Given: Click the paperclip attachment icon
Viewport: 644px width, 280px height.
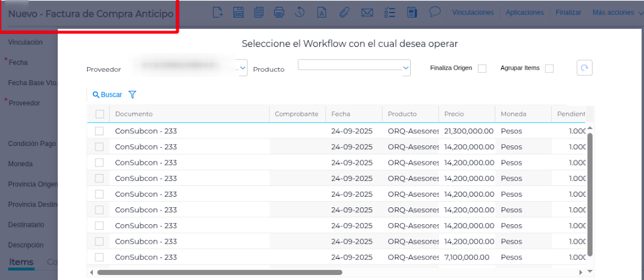Looking at the screenshot, I should pos(344,12).
